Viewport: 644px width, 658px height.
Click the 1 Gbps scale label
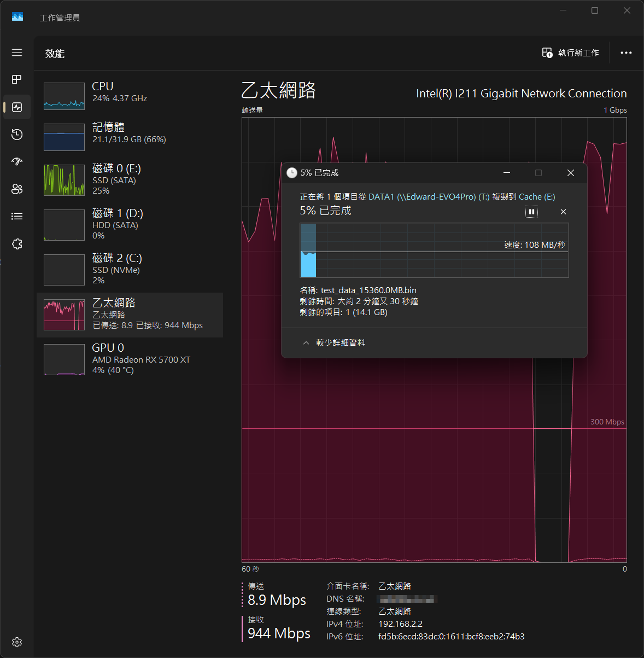click(x=615, y=110)
